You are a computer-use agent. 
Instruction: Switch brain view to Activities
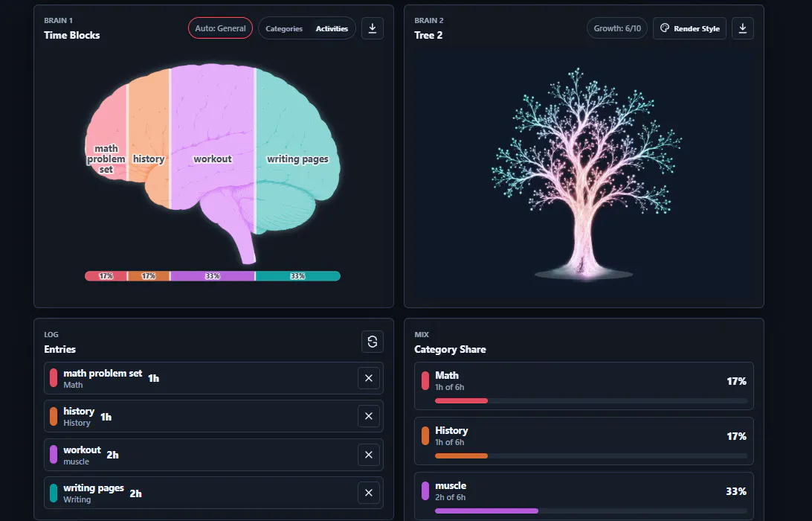pos(332,29)
